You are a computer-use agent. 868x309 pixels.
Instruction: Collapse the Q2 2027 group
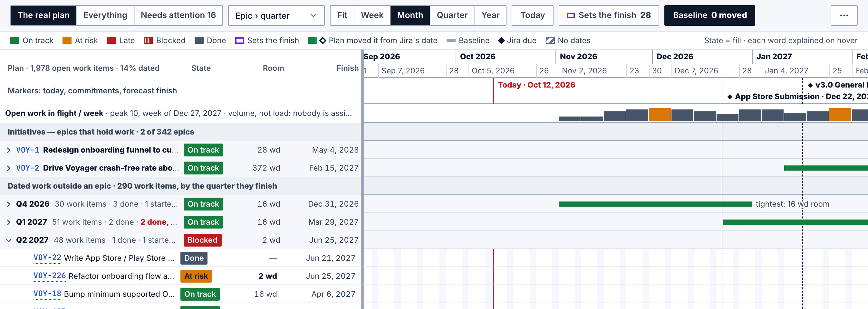(x=9, y=240)
